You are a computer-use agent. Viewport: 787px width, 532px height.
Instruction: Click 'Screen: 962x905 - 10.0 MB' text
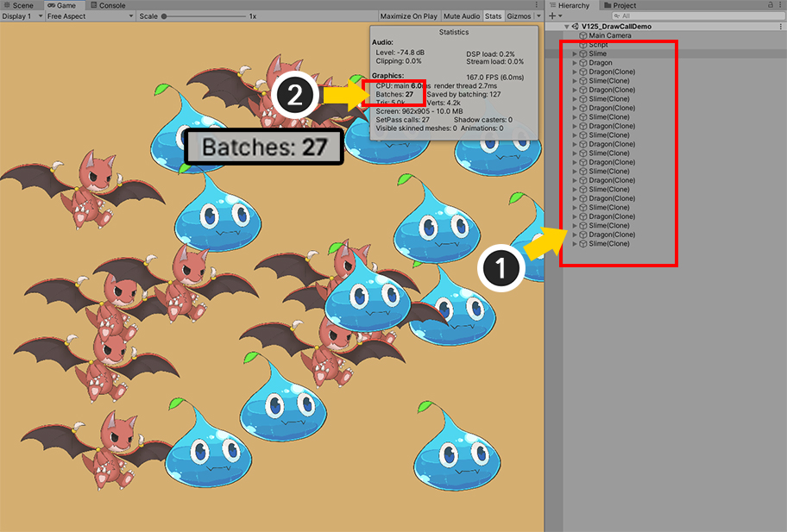pos(419,111)
